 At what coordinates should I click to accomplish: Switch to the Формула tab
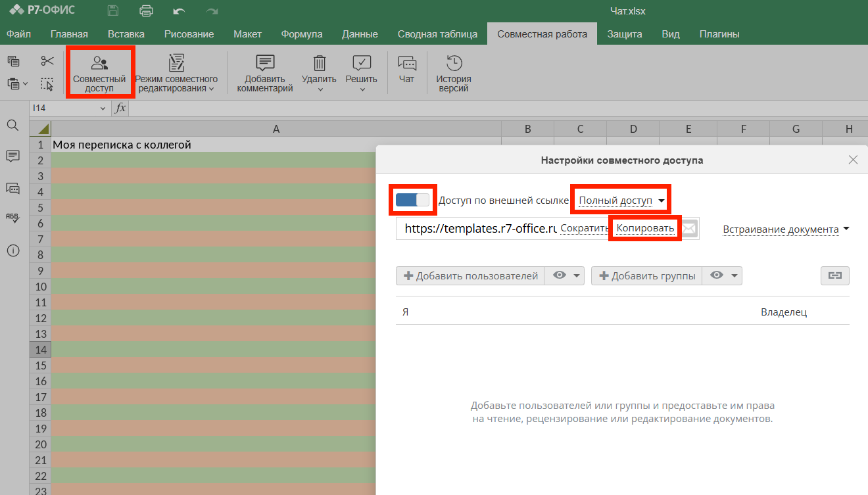pos(302,34)
